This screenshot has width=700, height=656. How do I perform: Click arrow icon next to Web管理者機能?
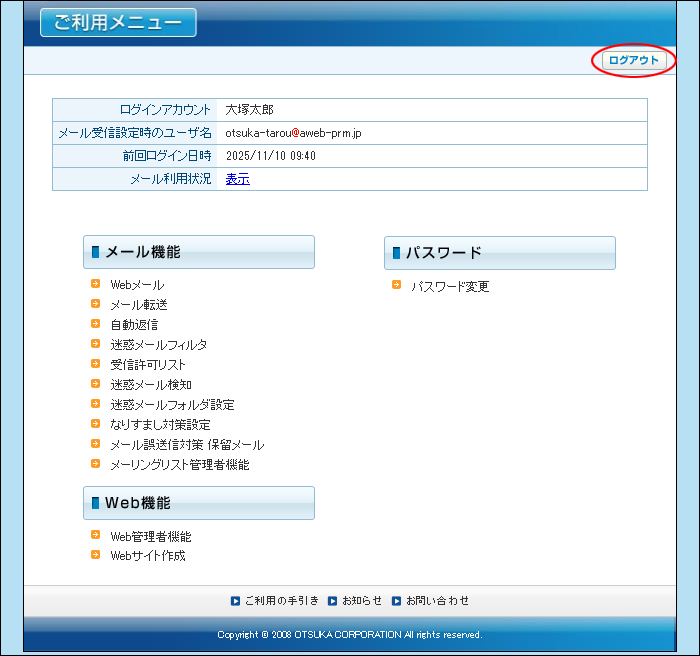[x=96, y=536]
